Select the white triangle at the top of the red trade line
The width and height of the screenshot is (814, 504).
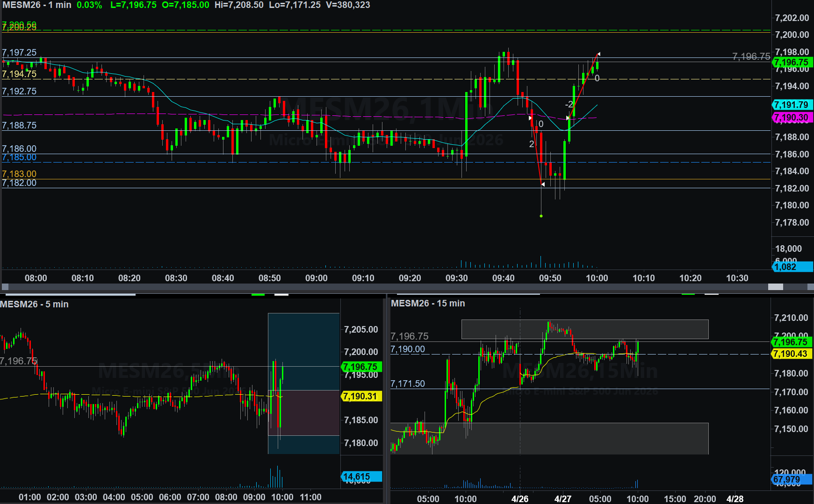pos(598,54)
